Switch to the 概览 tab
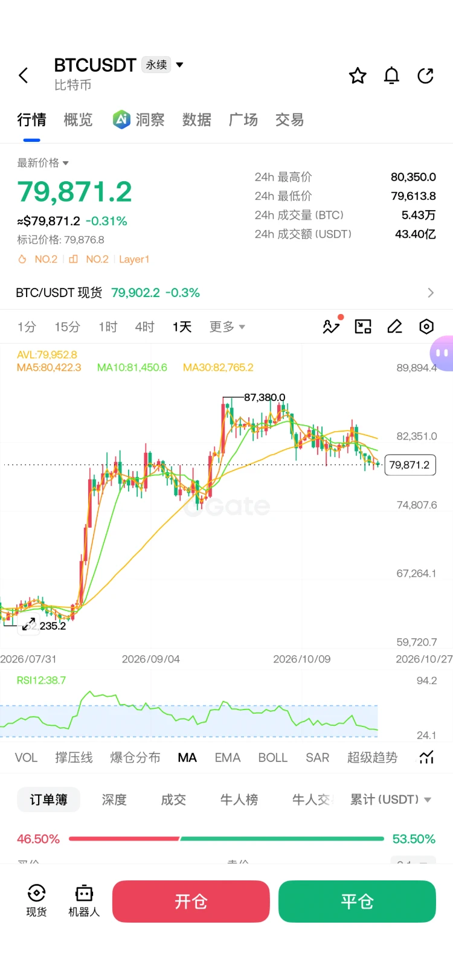 [78, 120]
